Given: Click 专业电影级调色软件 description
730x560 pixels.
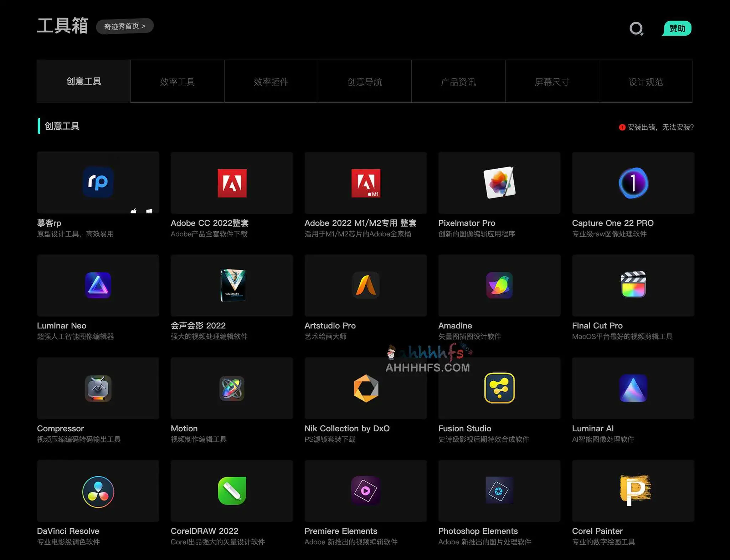Looking at the screenshot, I should pos(68,542).
